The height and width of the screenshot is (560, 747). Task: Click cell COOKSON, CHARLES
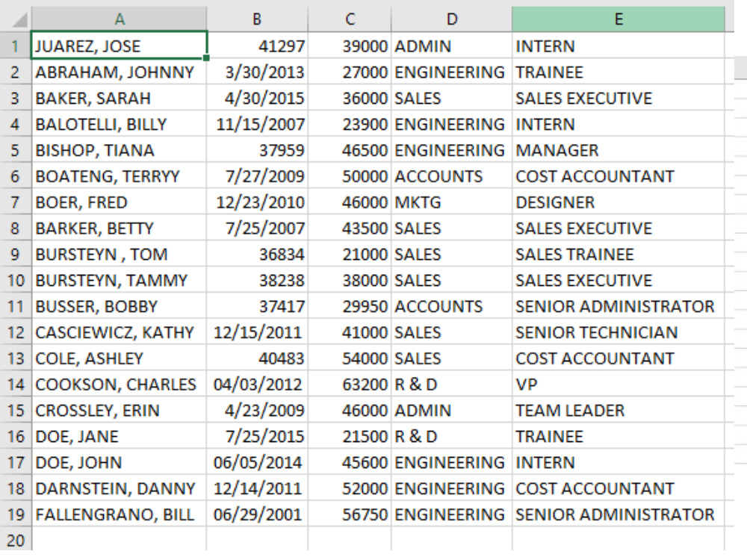point(119,385)
